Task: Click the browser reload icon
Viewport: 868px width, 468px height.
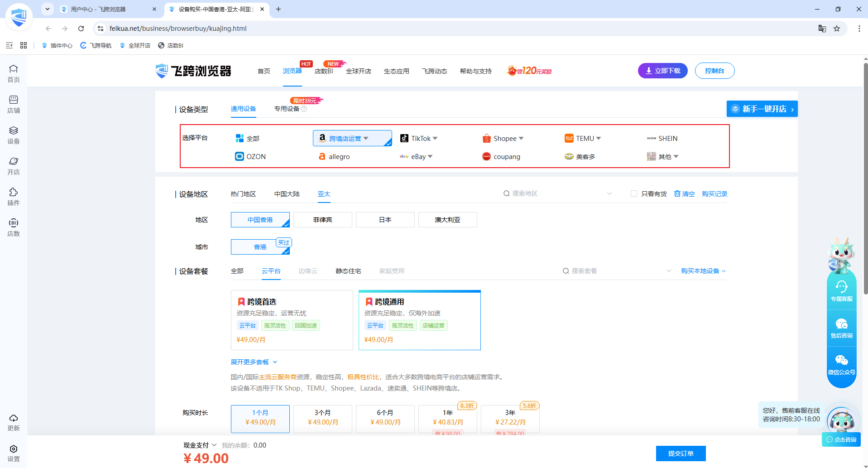Action: click(x=81, y=29)
